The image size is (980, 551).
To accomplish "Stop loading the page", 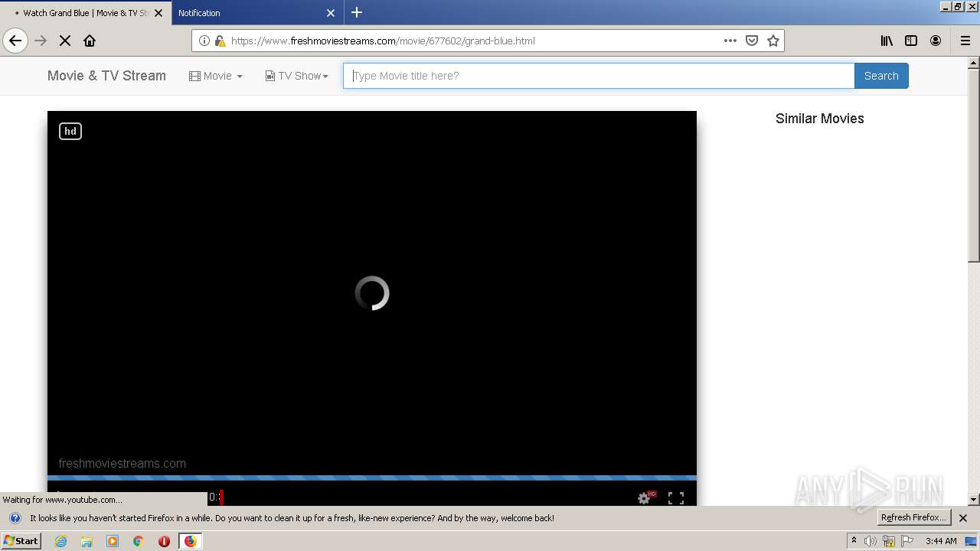I will (65, 41).
